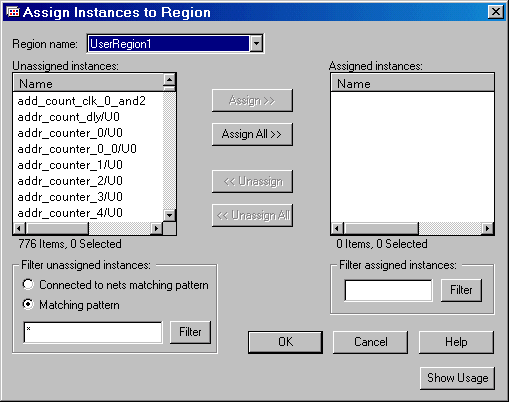Viewport: 509px width, 402px height.
Task: Click Filter button next to unassigned pattern field
Action: pyautogui.click(x=190, y=332)
